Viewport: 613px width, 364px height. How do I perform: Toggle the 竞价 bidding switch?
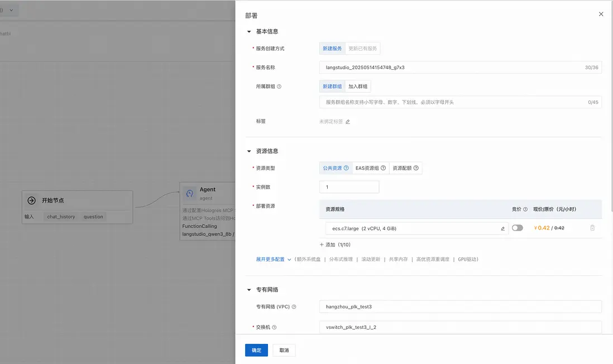pos(517,228)
